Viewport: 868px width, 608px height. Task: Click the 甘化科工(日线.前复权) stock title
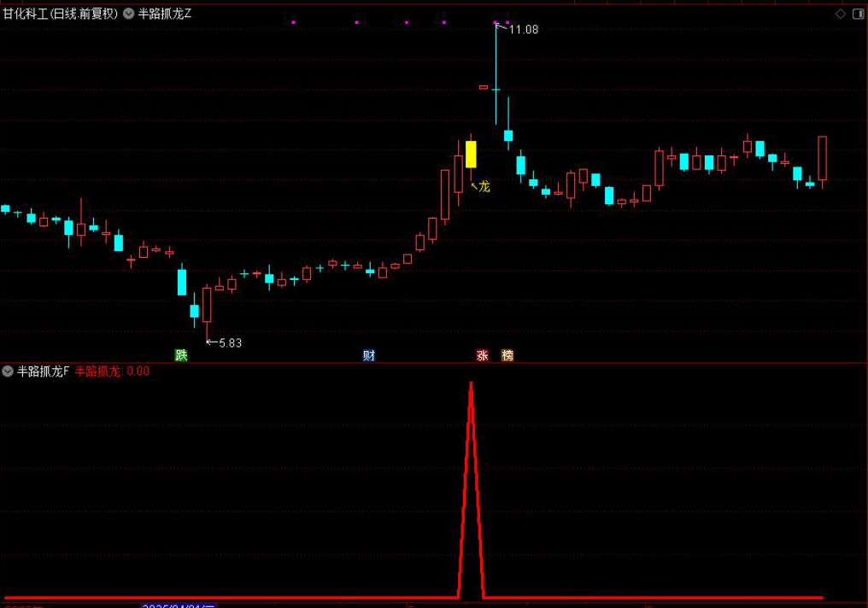[60, 14]
